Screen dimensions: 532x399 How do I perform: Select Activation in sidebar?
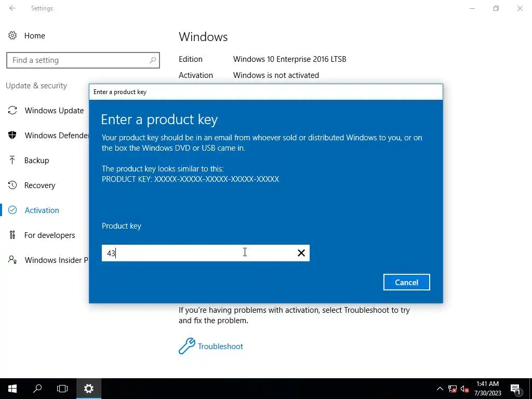click(42, 210)
